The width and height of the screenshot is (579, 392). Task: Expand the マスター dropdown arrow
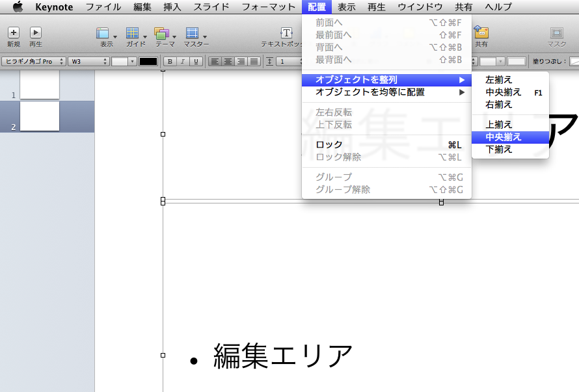click(x=204, y=36)
